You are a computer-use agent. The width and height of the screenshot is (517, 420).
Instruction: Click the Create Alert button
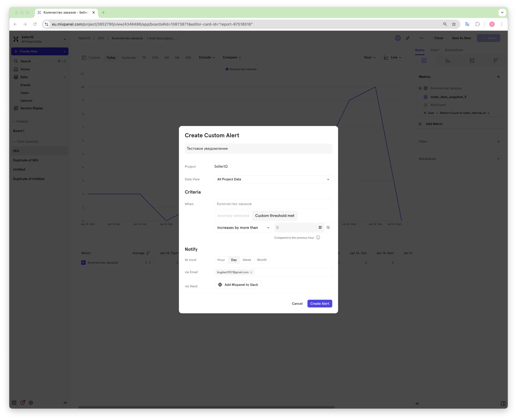320,304
